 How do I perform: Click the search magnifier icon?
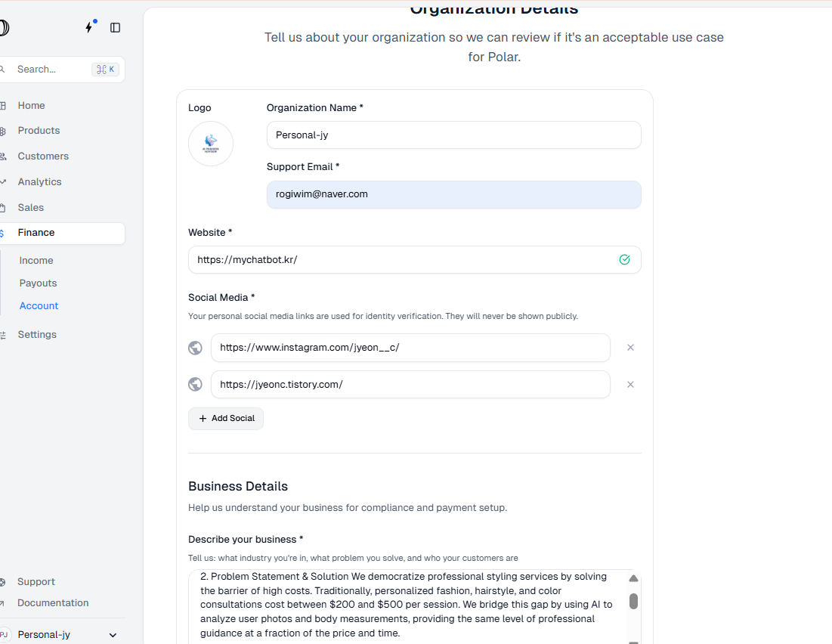click(3, 69)
